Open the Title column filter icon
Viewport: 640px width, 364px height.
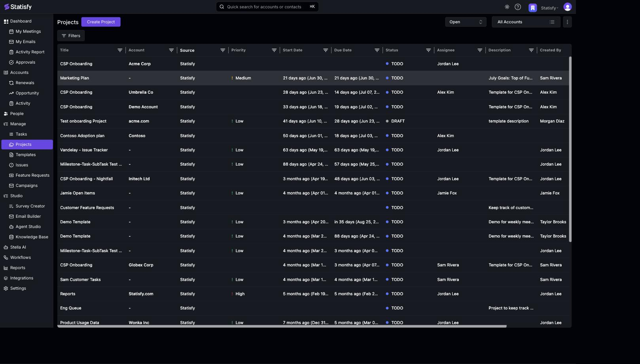120,50
